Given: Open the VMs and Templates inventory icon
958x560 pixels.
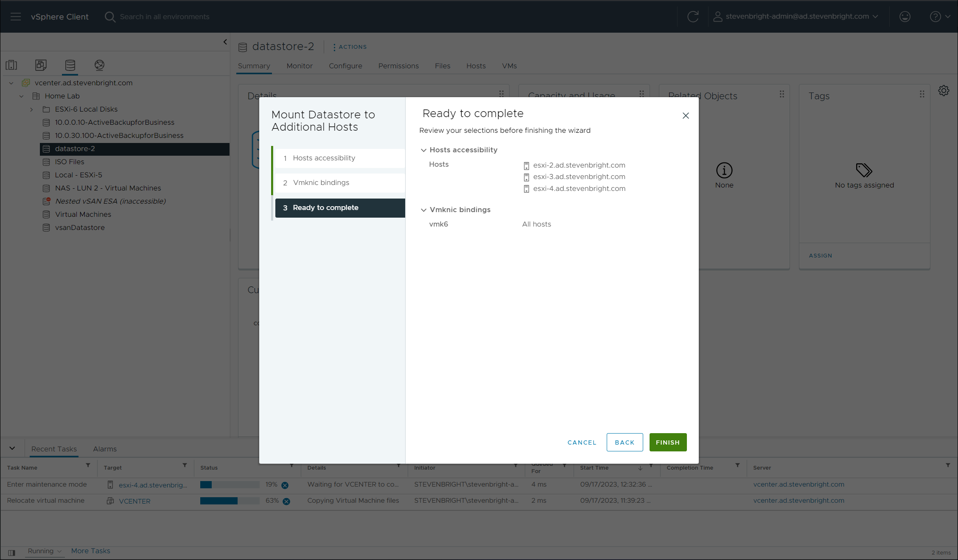Looking at the screenshot, I should [41, 65].
